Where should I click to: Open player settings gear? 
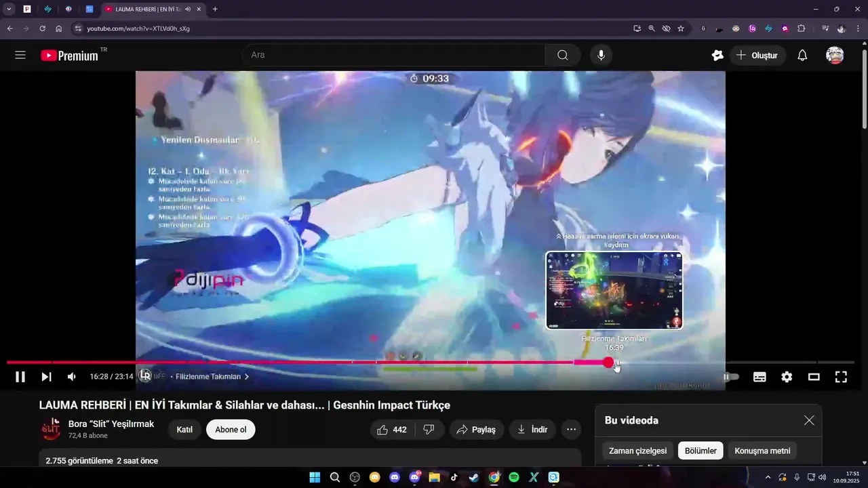(x=787, y=377)
